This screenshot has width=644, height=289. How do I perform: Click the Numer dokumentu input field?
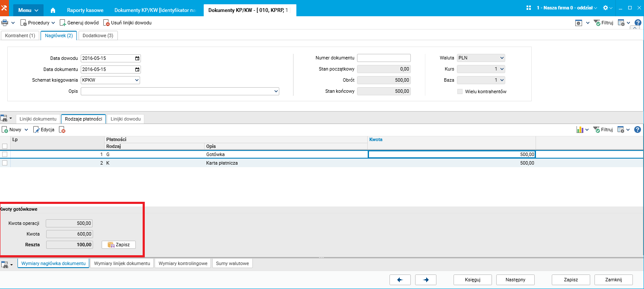[383, 58]
